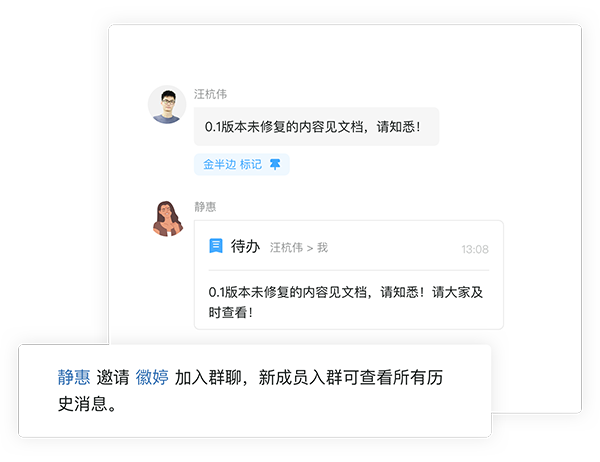Open the 金半边 标记 tag
This screenshot has height=462, width=600.
tap(241, 164)
